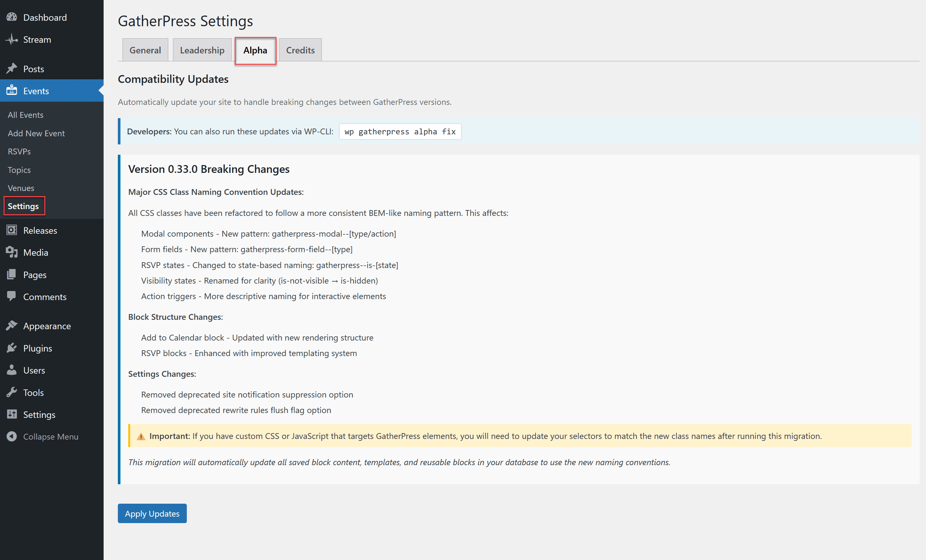Click 'Removed deprecated rewrite rules flush flag option'
This screenshot has height=560, width=926.
(x=236, y=410)
